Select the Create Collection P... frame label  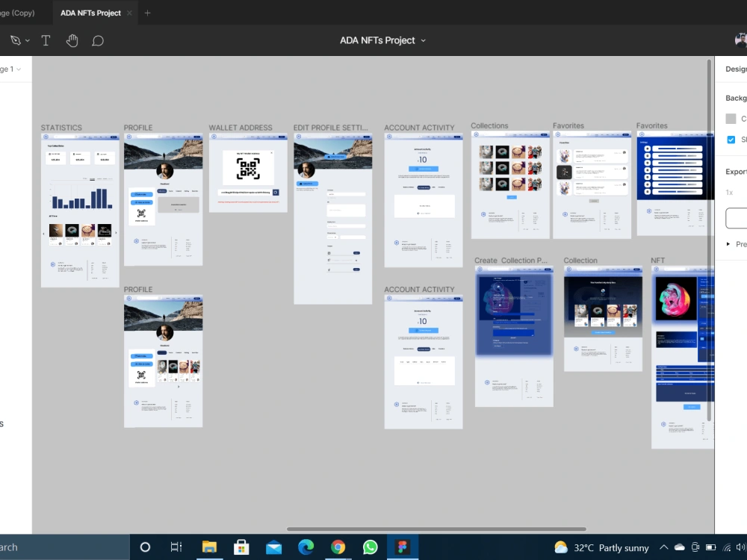511,261
